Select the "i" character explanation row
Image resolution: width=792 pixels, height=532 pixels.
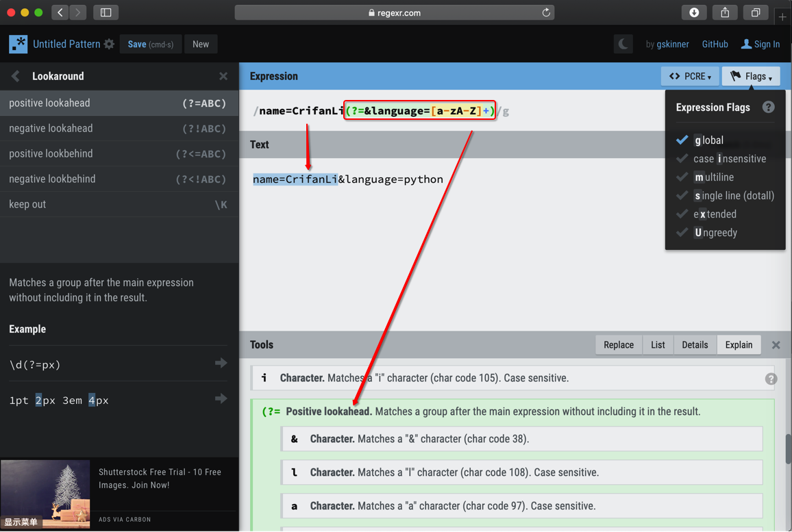coord(512,378)
